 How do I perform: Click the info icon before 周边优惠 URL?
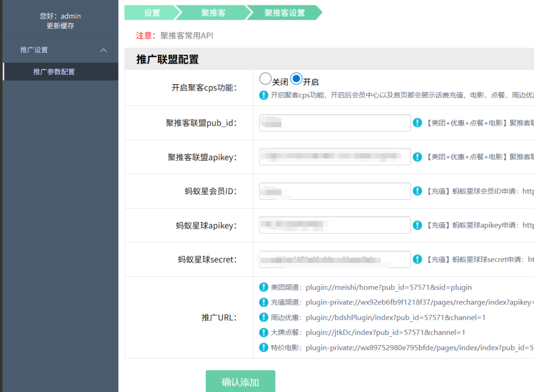[x=263, y=317]
